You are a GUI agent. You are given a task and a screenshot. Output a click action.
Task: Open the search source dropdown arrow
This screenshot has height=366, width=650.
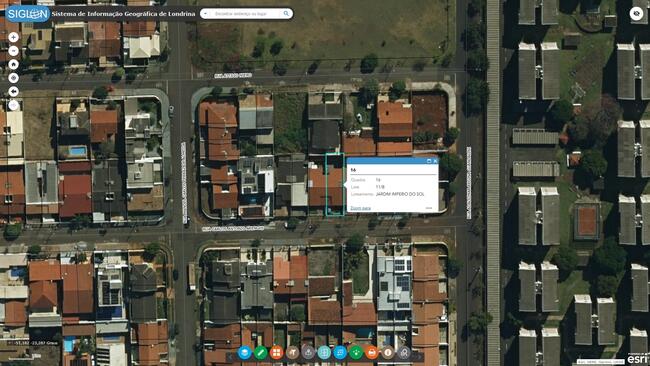coord(205,14)
